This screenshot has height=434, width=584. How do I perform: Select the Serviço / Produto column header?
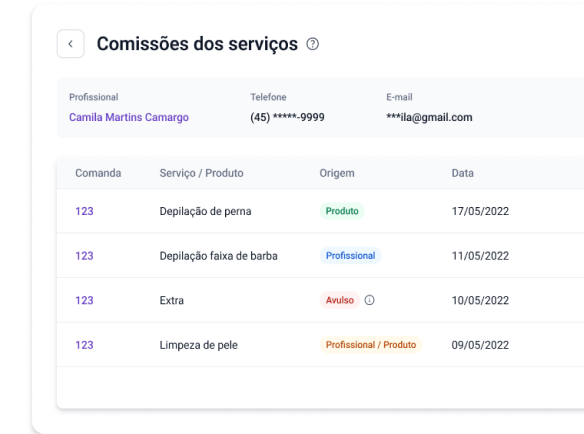tap(201, 173)
